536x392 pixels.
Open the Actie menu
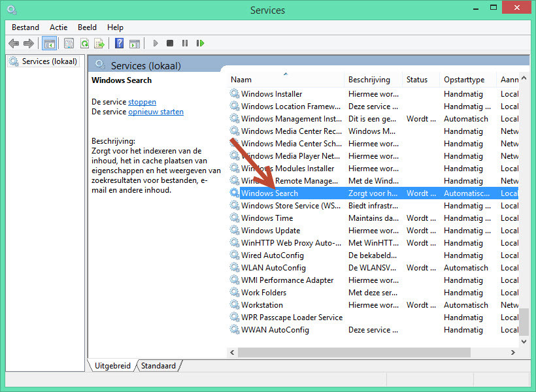(58, 27)
